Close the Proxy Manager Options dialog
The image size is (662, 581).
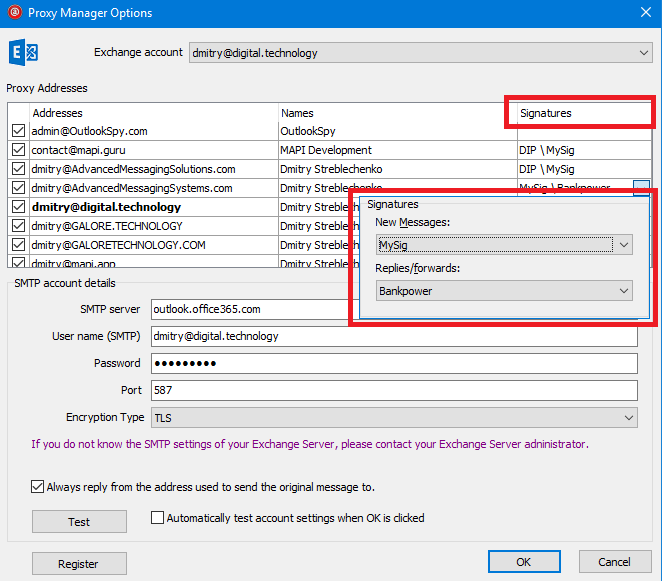coord(646,12)
